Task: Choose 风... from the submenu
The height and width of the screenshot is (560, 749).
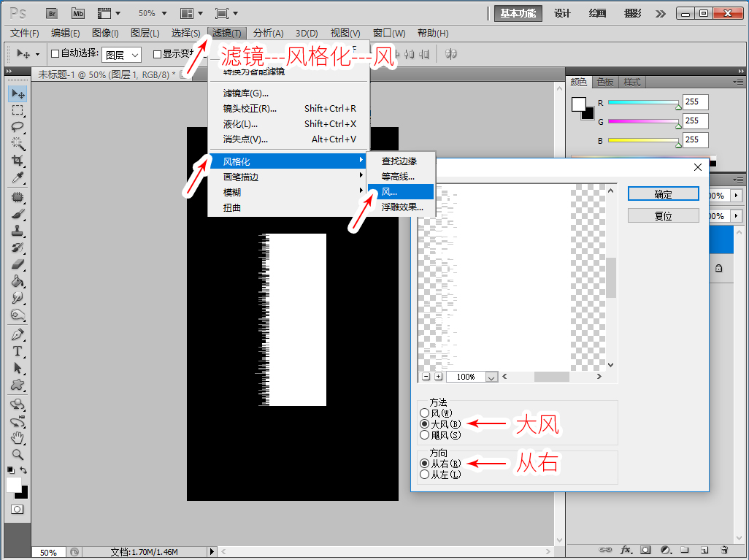Action: (401, 191)
